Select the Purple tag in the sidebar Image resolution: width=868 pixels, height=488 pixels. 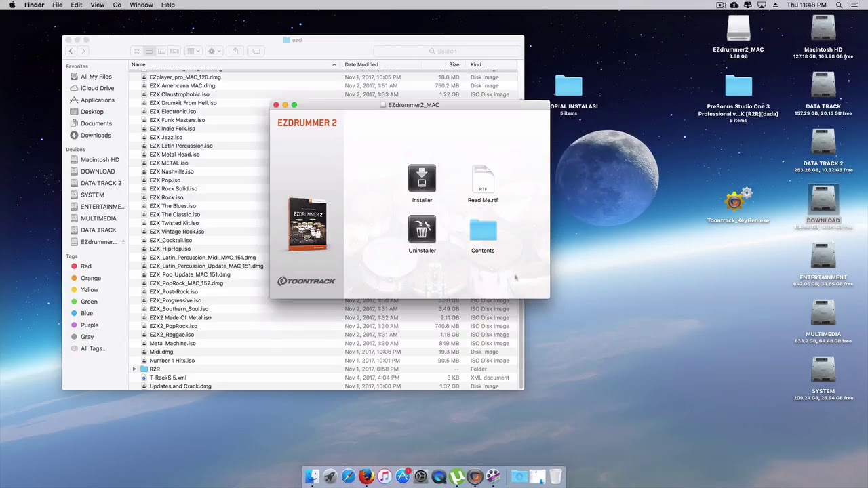pyautogui.click(x=90, y=325)
